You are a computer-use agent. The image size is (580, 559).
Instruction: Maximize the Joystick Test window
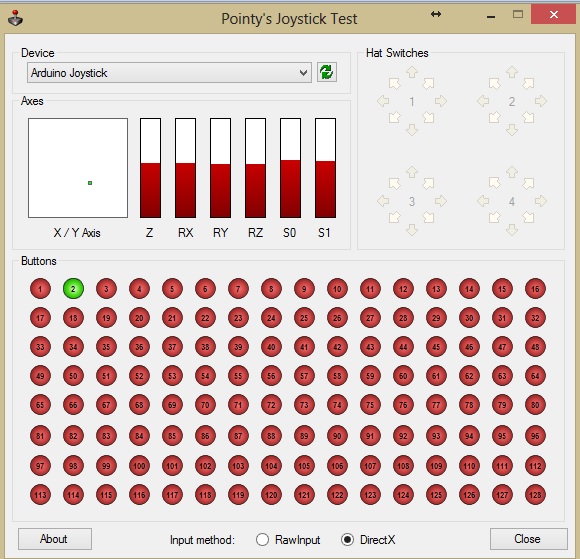coord(518,15)
